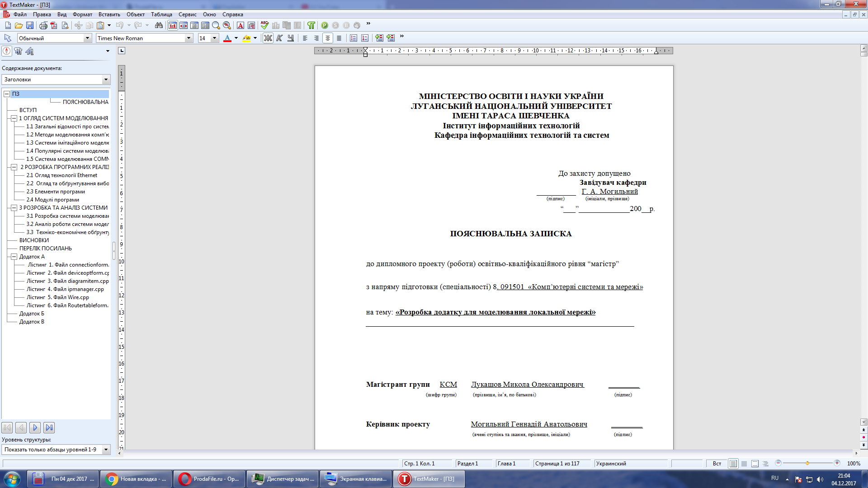Select ВИСНОВКИ heading in sidebar
Image resolution: width=868 pixels, height=488 pixels.
pyautogui.click(x=34, y=240)
